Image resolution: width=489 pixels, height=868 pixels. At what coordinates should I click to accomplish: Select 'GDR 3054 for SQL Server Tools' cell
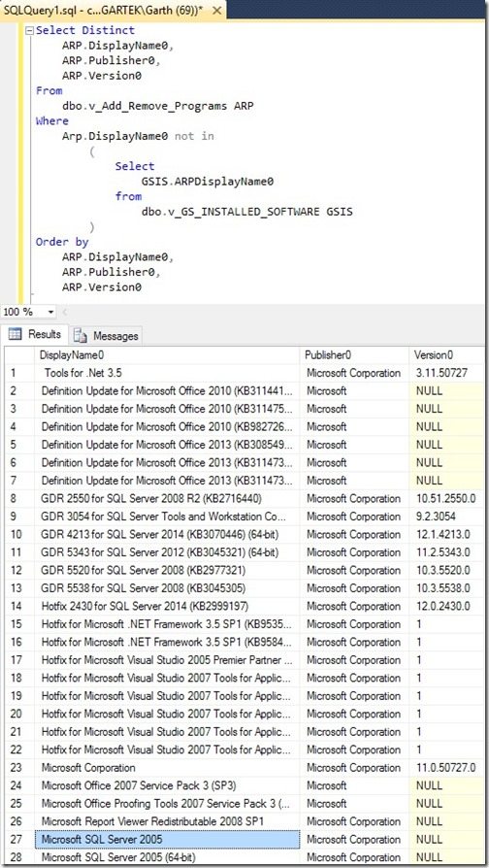pos(168,517)
